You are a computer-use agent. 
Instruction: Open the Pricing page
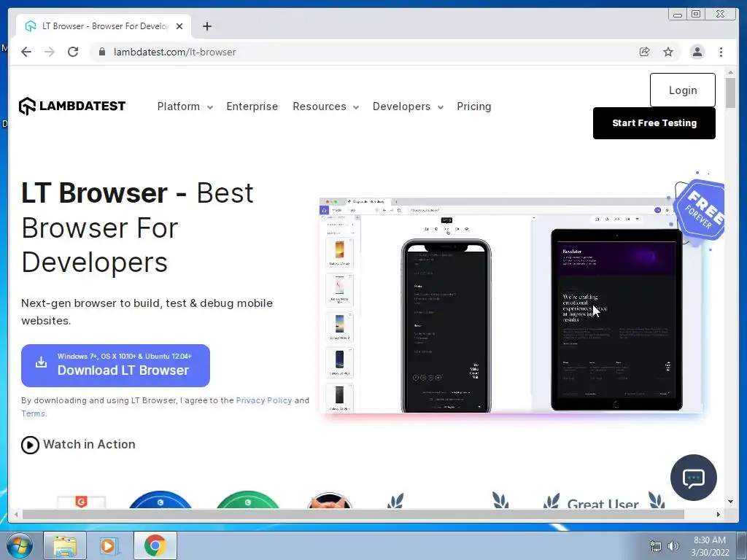[474, 106]
